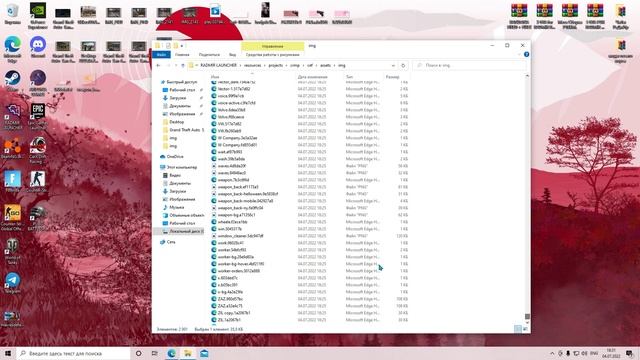Click RADMIR LAUNCHER in the address path

point(218,65)
